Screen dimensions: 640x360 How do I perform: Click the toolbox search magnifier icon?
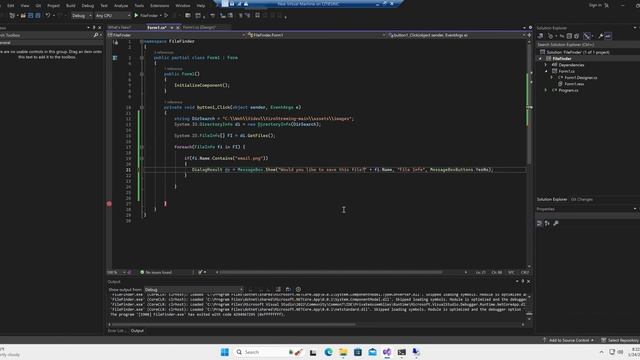coord(96,35)
